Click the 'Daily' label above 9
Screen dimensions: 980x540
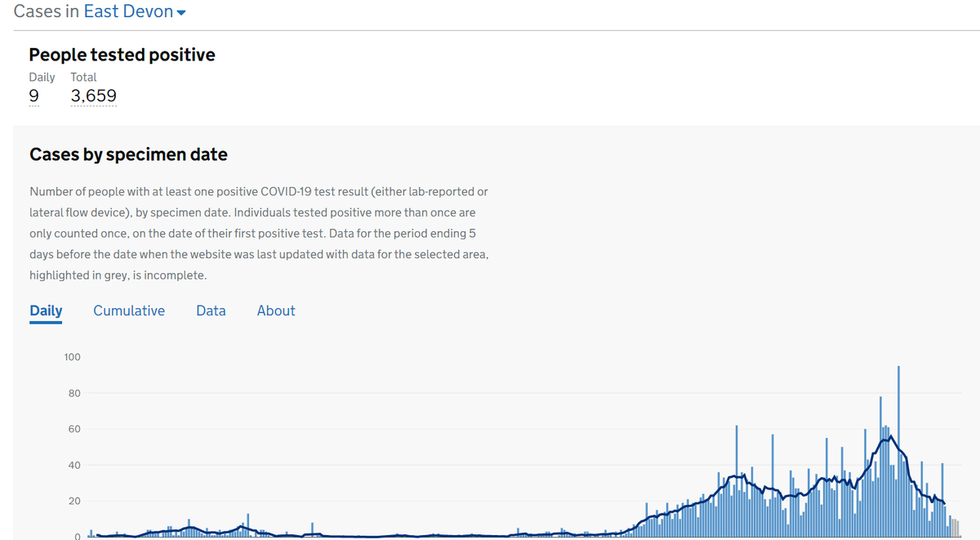click(42, 77)
